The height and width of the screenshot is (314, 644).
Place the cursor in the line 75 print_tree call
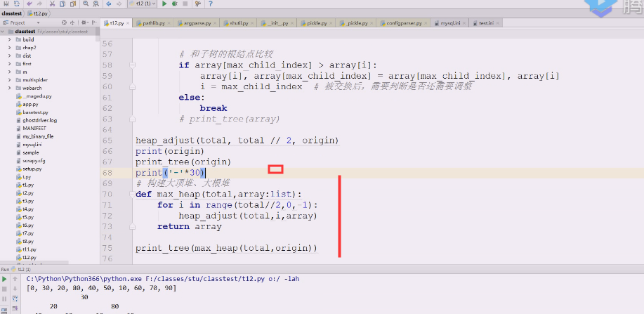(226, 248)
